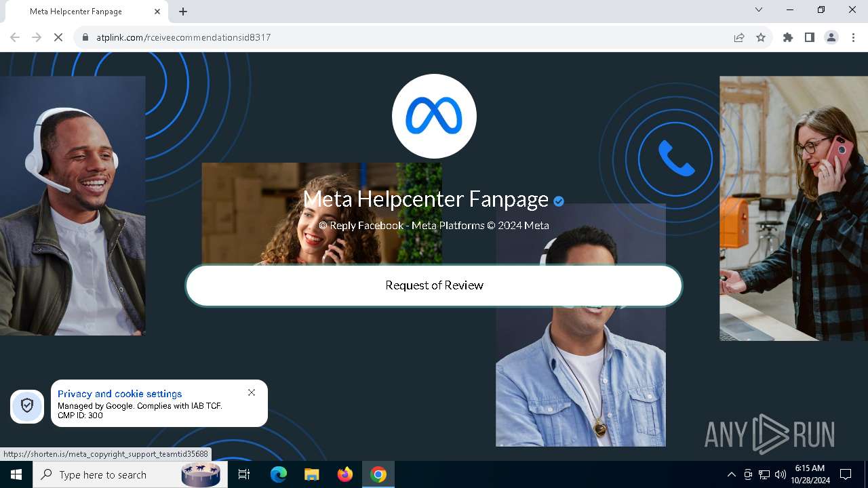Click the Meta infinity logo

point(434,116)
